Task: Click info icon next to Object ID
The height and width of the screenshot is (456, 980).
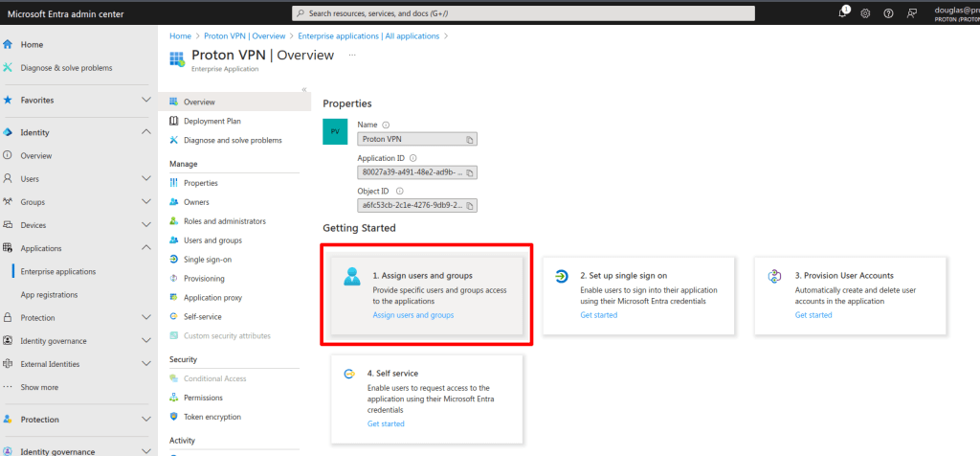Action: tap(400, 192)
